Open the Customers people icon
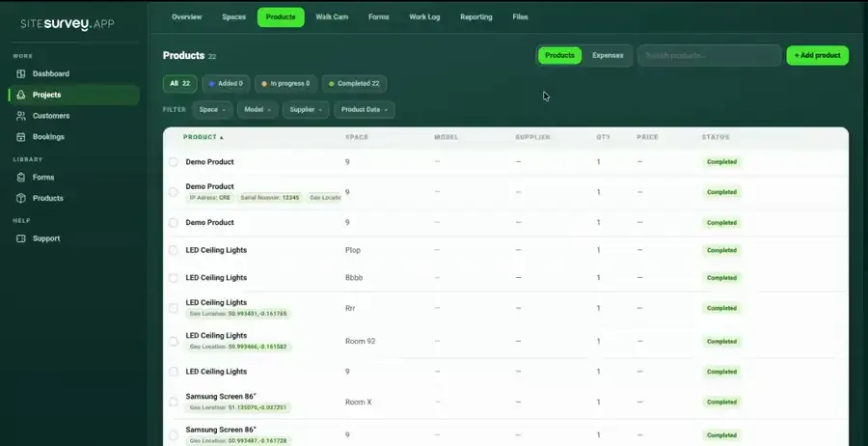The image size is (868, 446). tap(21, 116)
